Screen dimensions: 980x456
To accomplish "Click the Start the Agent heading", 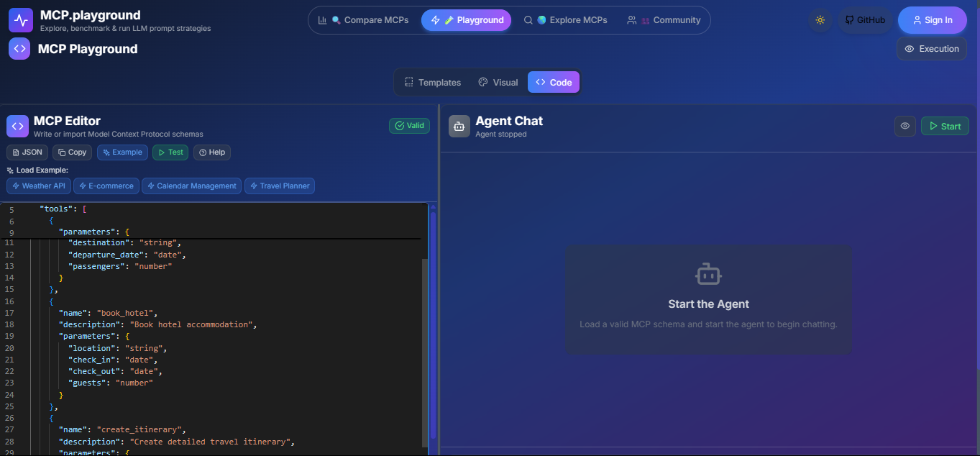I will click(x=708, y=304).
